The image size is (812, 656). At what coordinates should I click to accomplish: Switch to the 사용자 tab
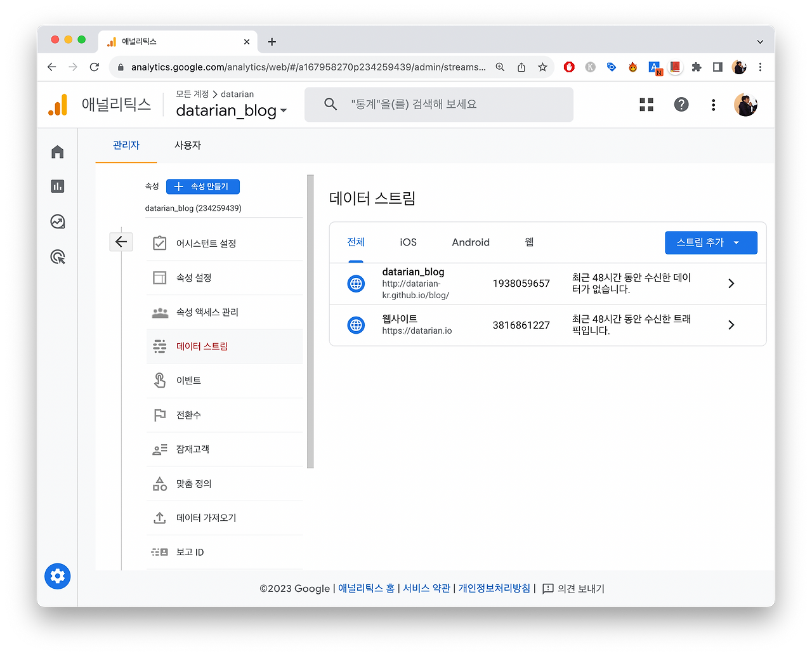tap(188, 145)
